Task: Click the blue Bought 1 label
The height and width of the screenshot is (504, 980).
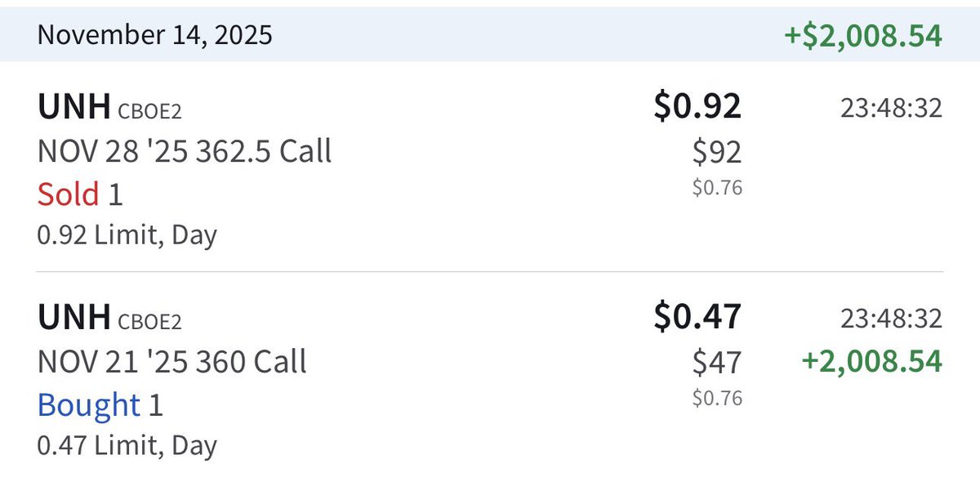Action: (100, 405)
